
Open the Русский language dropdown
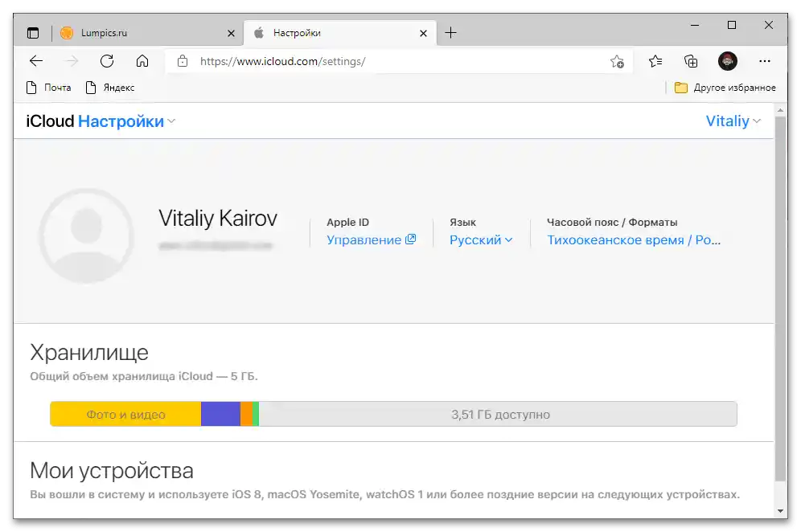[481, 240]
